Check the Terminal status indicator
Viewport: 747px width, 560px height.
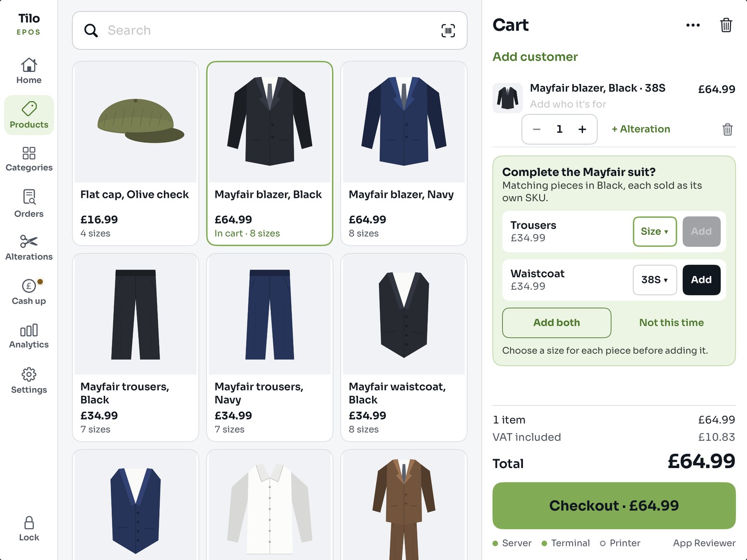565,543
